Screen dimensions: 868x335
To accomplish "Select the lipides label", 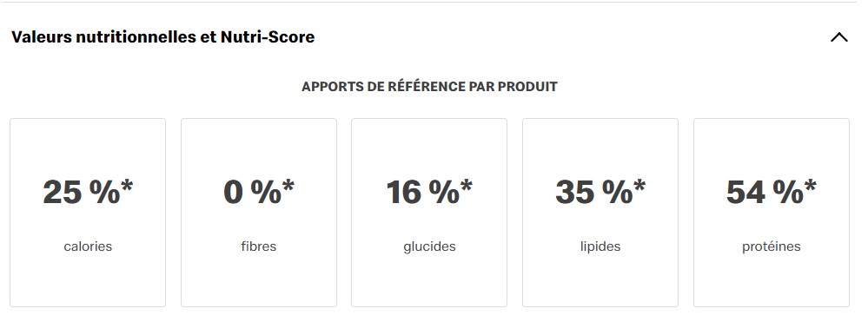I will point(600,246).
